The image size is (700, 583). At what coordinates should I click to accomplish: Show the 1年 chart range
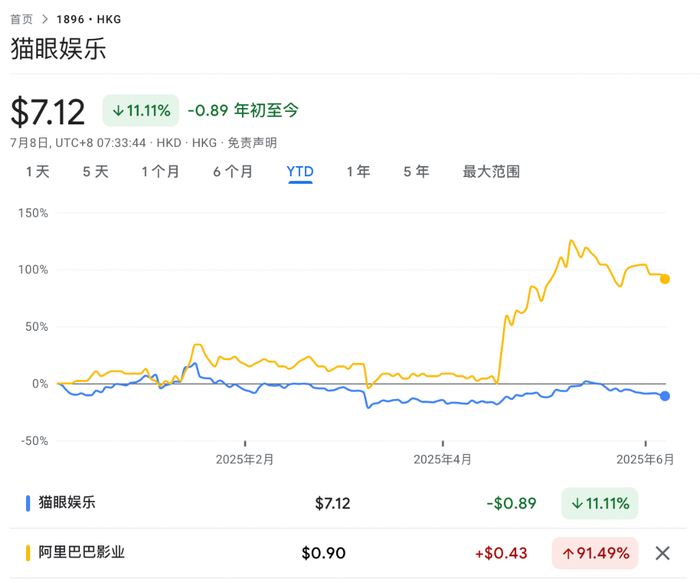[358, 172]
